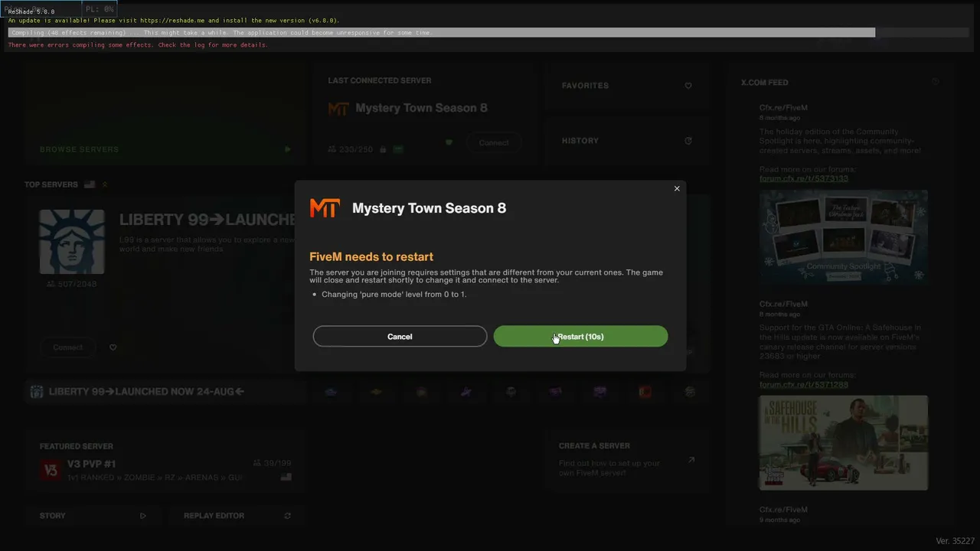View the Safehouse in the Hills image

click(x=844, y=442)
